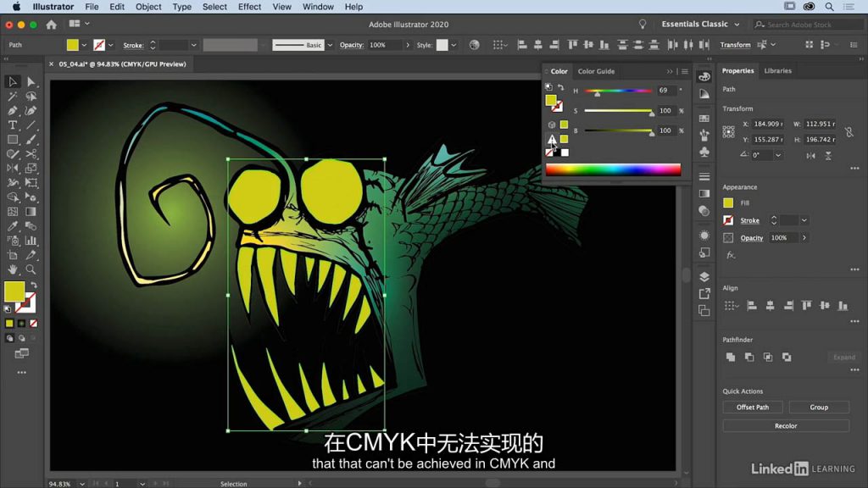
Task: Select the Gradient tool
Action: [x=31, y=211]
